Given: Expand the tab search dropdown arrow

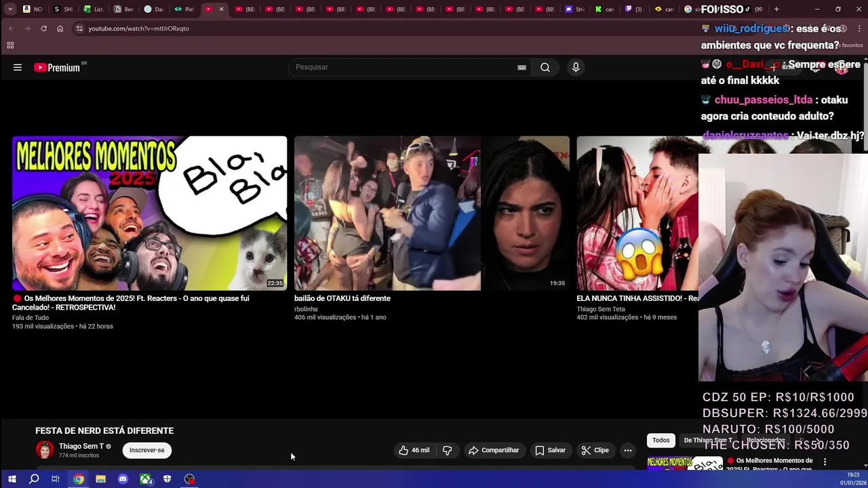Looking at the screenshot, I should coord(10,9).
